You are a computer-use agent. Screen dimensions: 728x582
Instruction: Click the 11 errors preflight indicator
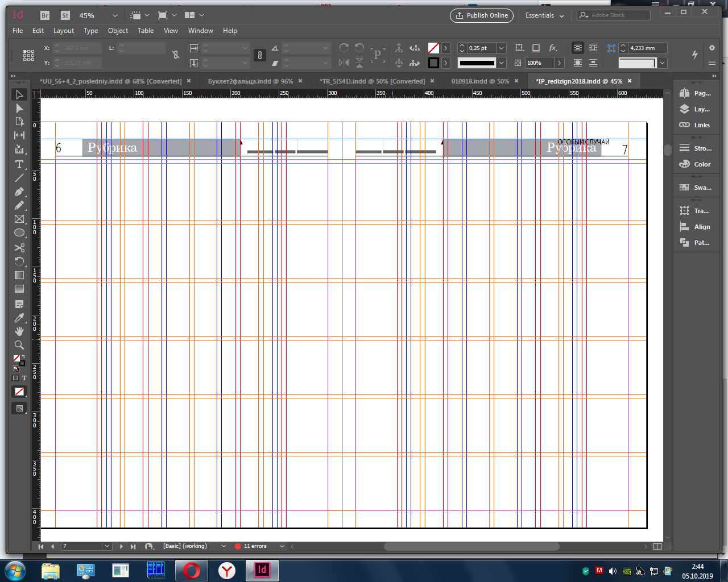[x=251, y=546]
